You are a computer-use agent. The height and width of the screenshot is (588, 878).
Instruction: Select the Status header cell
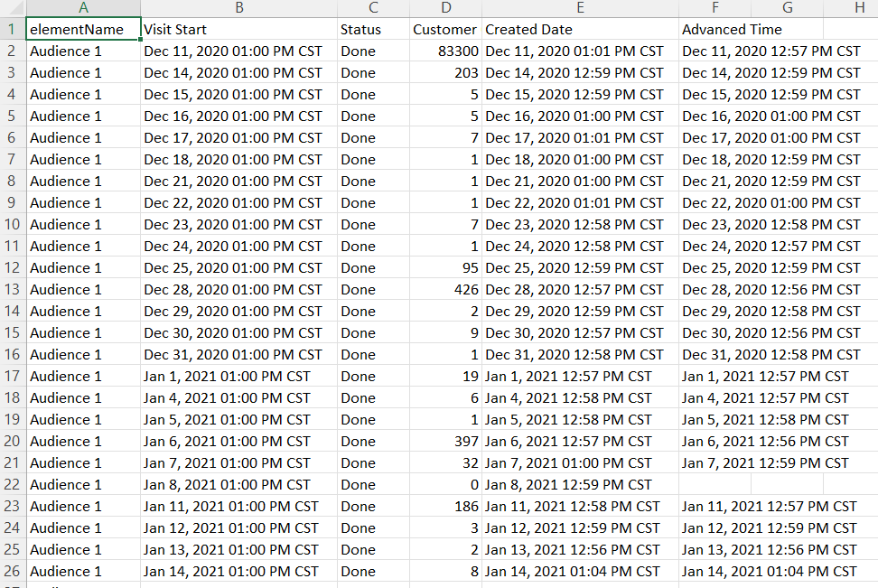(373, 30)
